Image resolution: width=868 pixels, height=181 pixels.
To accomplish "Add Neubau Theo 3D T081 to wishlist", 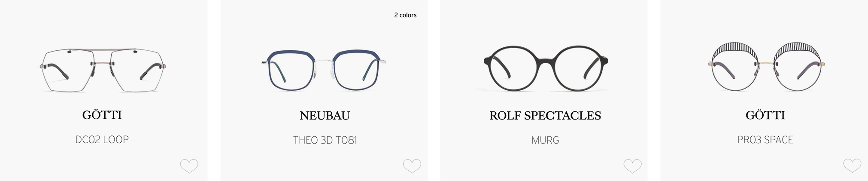I will 412,166.
